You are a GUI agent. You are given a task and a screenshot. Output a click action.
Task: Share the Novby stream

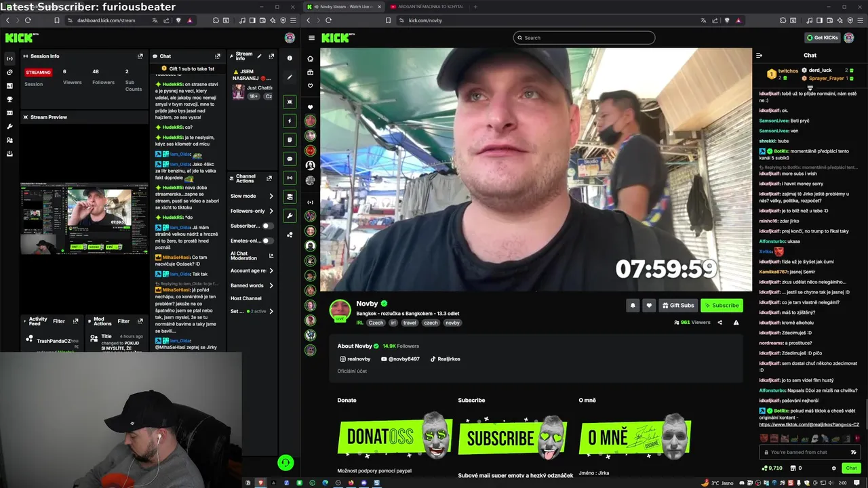(x=720, y=323)
